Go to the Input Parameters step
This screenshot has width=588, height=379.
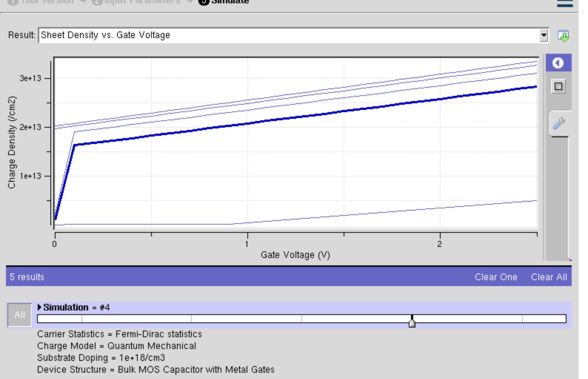tap(136, 2)
